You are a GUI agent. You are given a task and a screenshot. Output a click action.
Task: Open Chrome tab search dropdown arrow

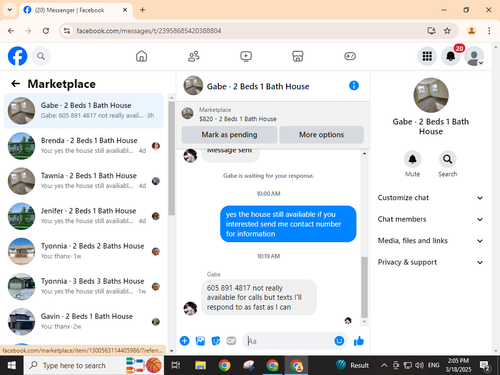pyautogui.click(x=10, y=10)
